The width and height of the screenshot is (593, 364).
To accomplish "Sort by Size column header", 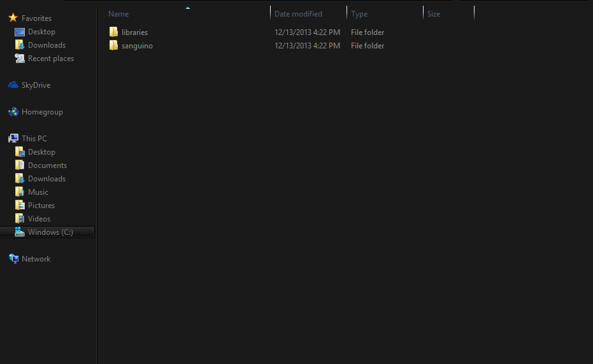I will click(434, 14).
